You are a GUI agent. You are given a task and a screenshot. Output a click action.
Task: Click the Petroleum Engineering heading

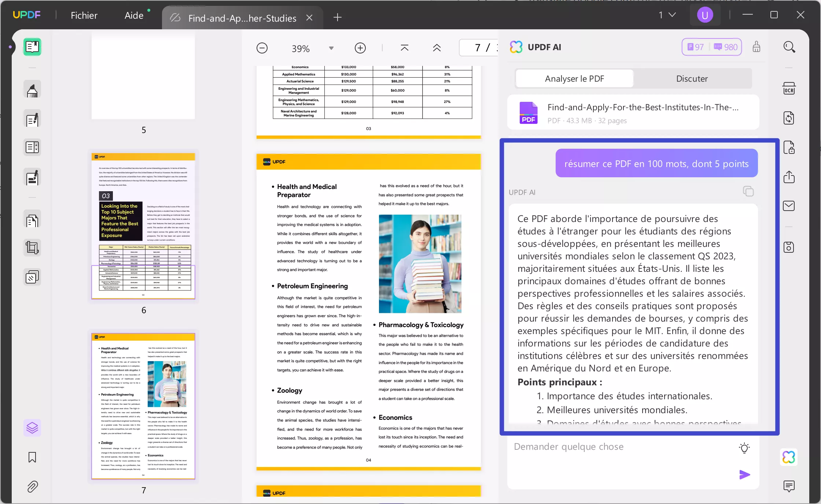(312, 286)
